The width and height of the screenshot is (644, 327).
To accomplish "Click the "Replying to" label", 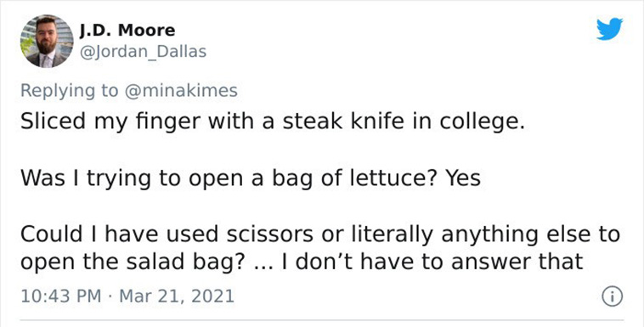I will pos(69,91).
